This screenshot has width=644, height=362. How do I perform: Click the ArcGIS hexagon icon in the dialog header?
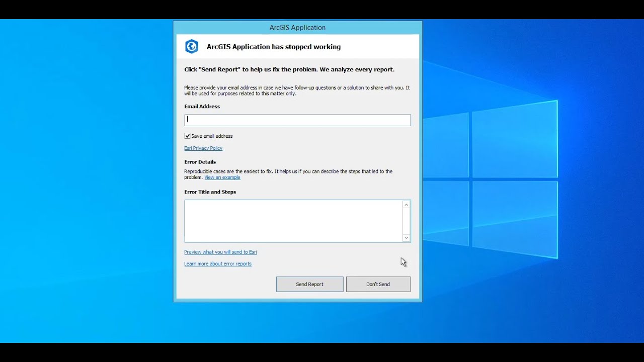coord(191,47)
